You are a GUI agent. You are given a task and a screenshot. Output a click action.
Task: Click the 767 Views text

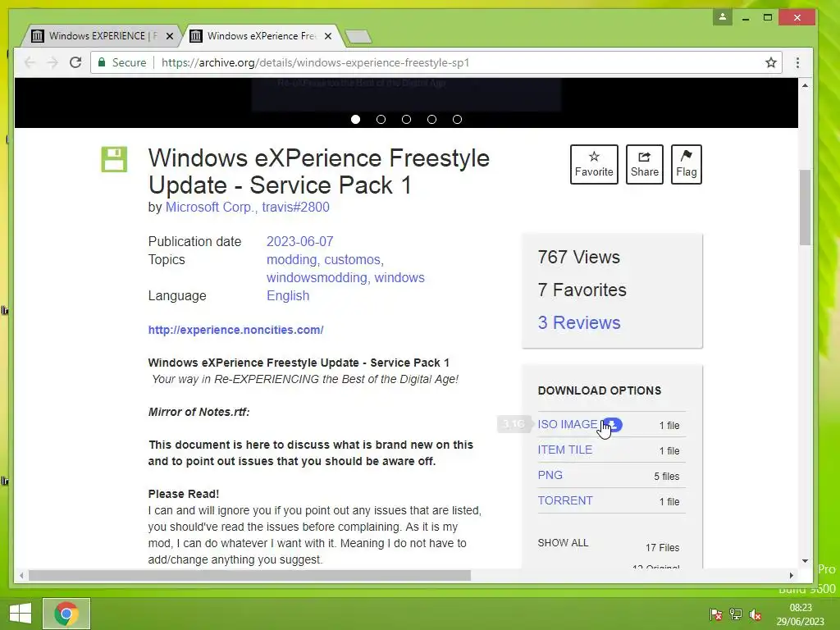coord(578,257)
